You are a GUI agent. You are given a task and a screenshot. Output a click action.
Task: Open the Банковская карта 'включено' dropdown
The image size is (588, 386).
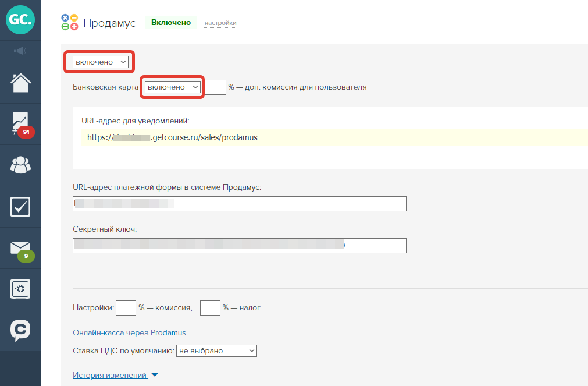pos(173,87)
